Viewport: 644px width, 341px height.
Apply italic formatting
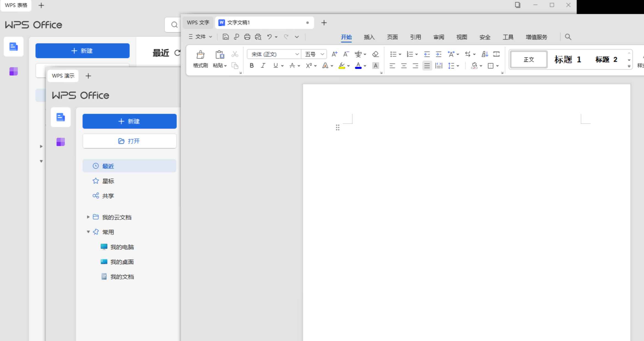pyautogui.click(x=263, y=65)
